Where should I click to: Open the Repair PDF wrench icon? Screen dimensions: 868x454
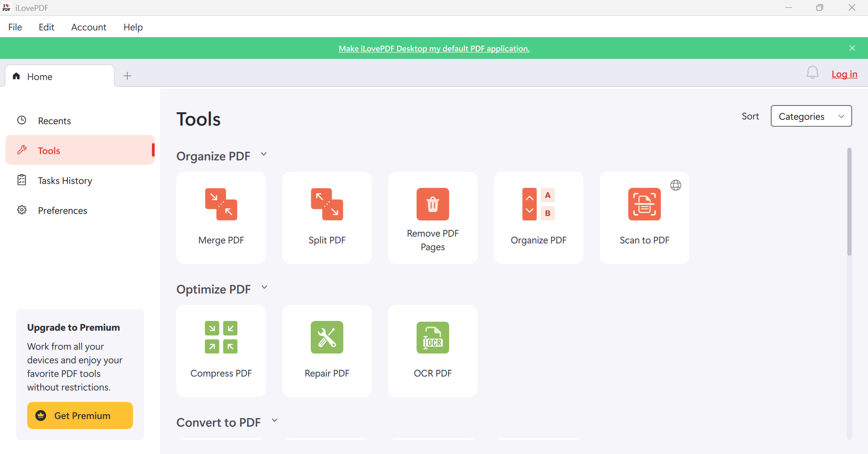point(327,337)
